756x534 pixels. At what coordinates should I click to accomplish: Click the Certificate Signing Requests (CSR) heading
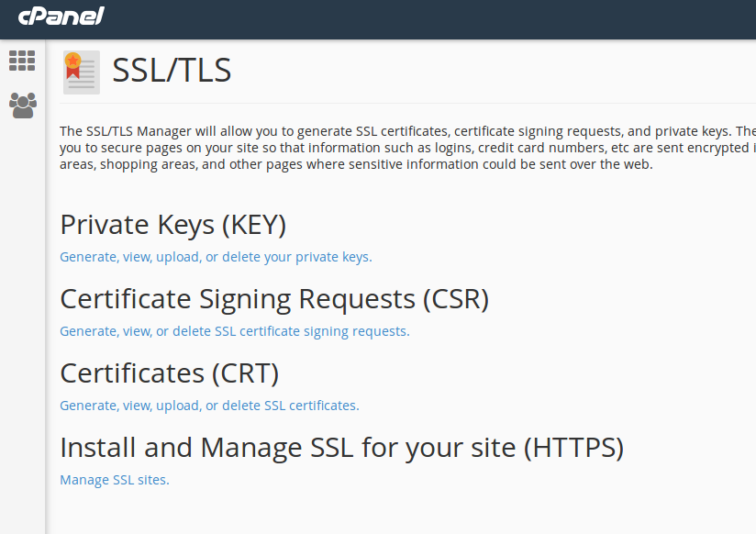[x=274, y=299]
